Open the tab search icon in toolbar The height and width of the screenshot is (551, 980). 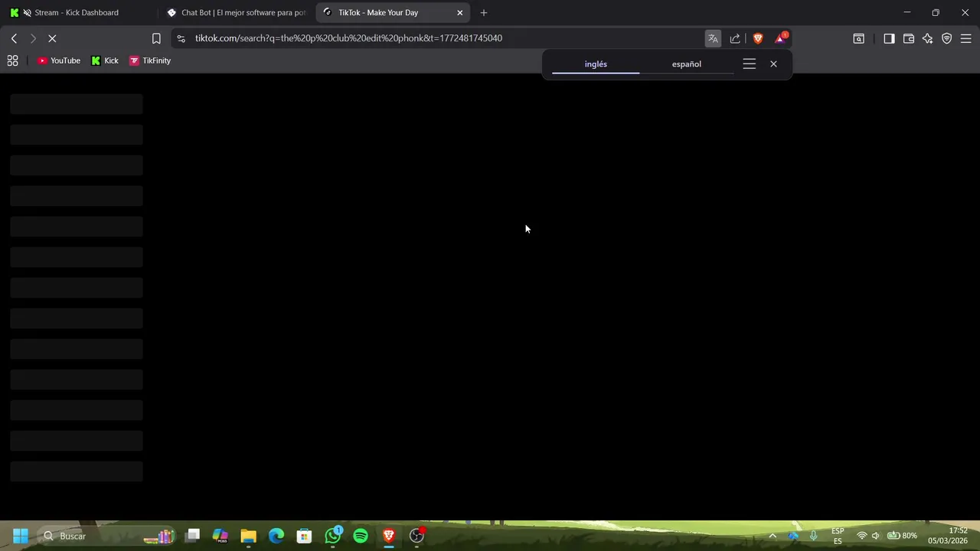pos(859,38)
